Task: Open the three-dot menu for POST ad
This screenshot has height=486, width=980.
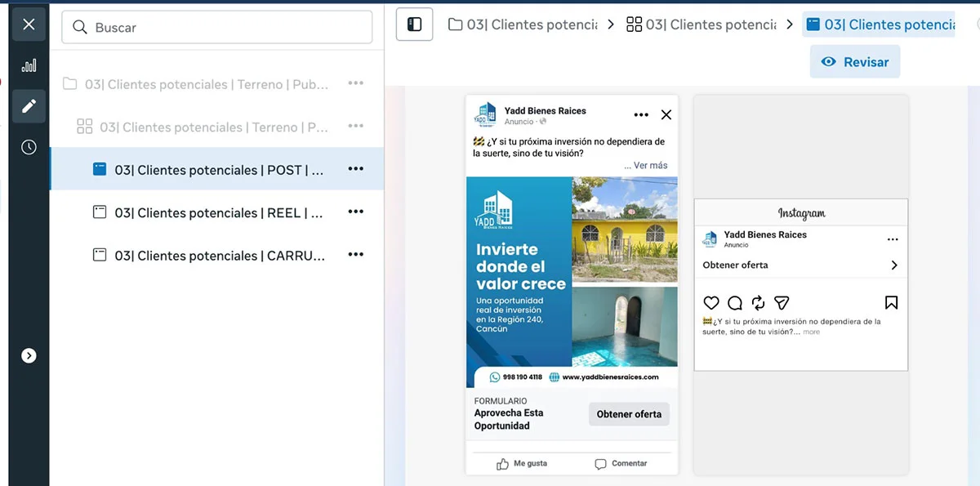Action: point(355,169)
